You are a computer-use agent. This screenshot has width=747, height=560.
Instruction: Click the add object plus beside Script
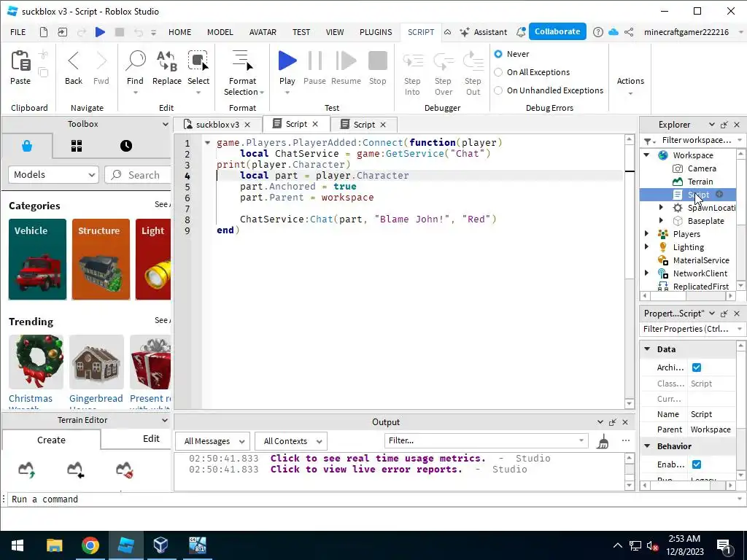(x=719, y=194)
